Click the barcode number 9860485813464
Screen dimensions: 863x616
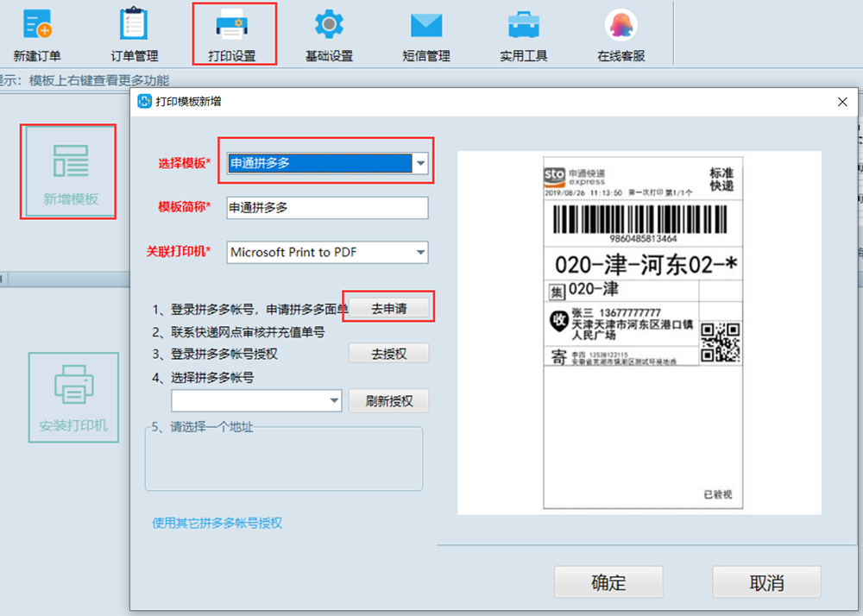click(643, 239)
